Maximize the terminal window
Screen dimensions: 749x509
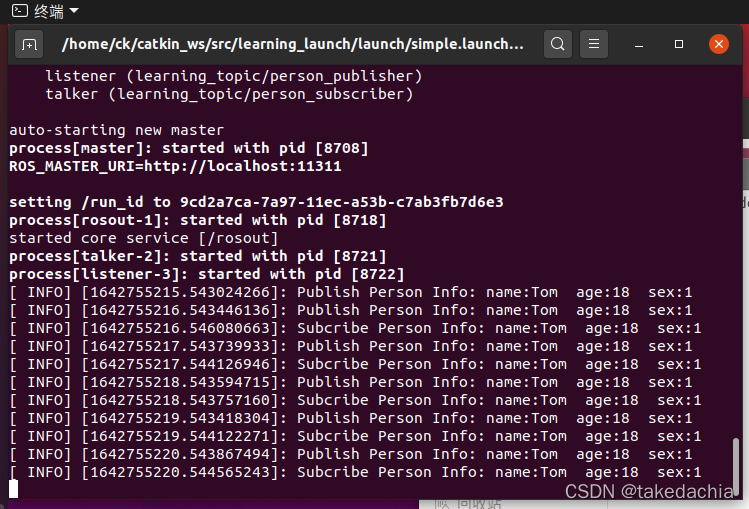679,44
